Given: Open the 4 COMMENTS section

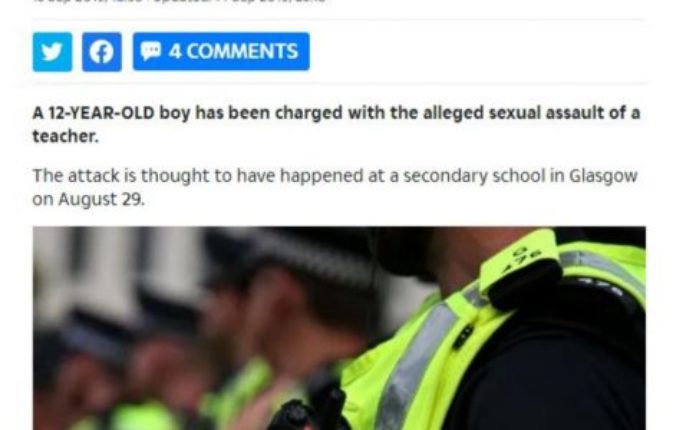Looking at the screenshot, I should tap(221, 51).
